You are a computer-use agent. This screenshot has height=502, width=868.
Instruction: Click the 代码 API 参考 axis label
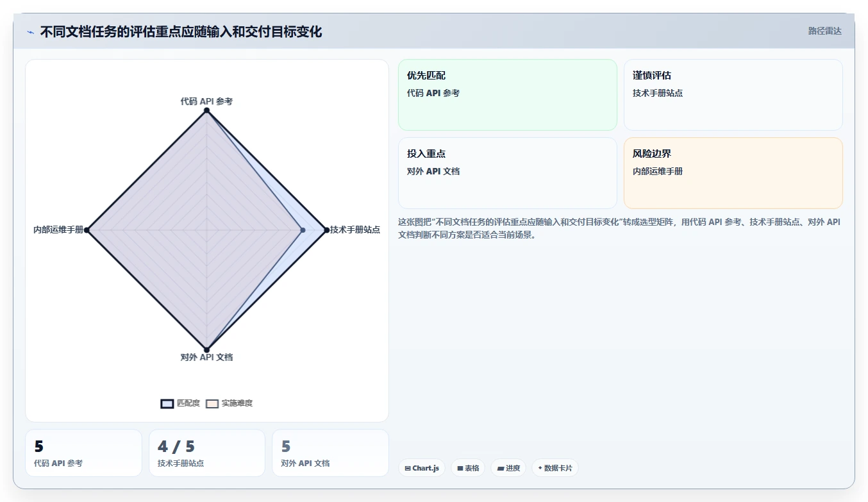point(206,101)
